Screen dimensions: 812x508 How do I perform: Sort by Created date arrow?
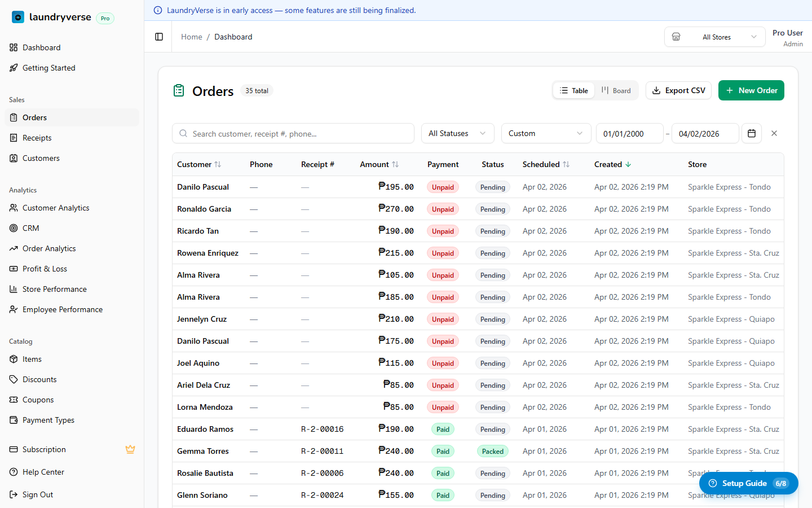point(628,164)
